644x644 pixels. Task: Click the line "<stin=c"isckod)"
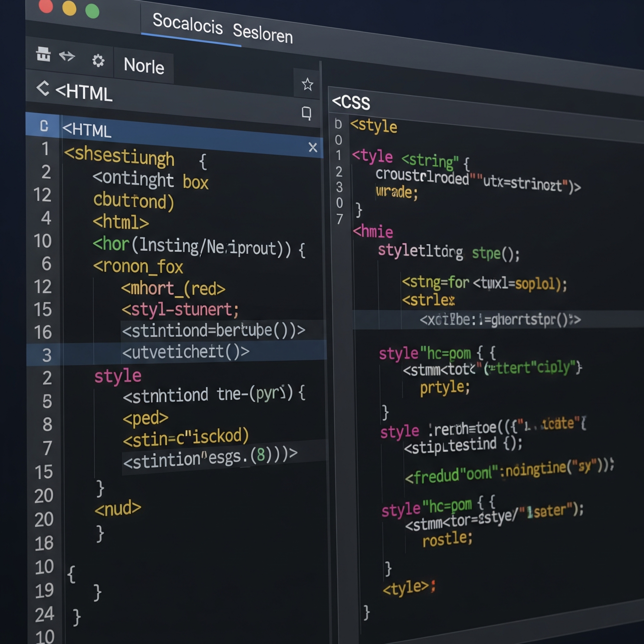(186, 437)
